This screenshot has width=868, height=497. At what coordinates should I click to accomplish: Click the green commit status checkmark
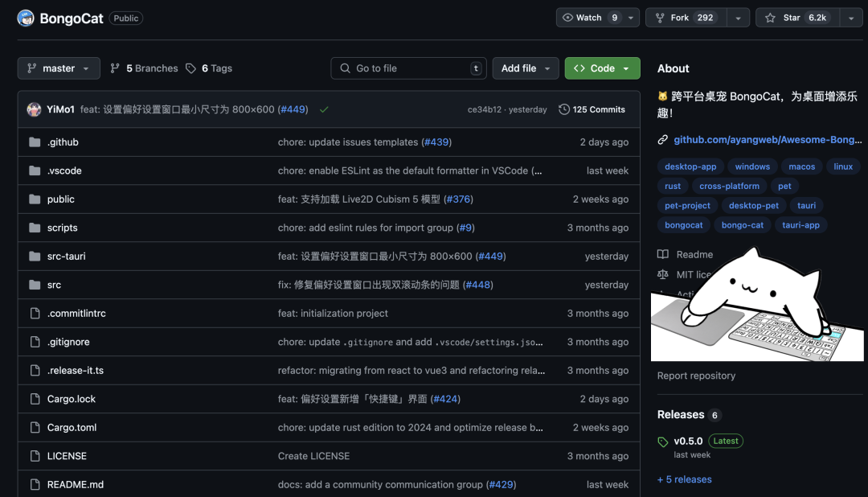coord(324,109)
